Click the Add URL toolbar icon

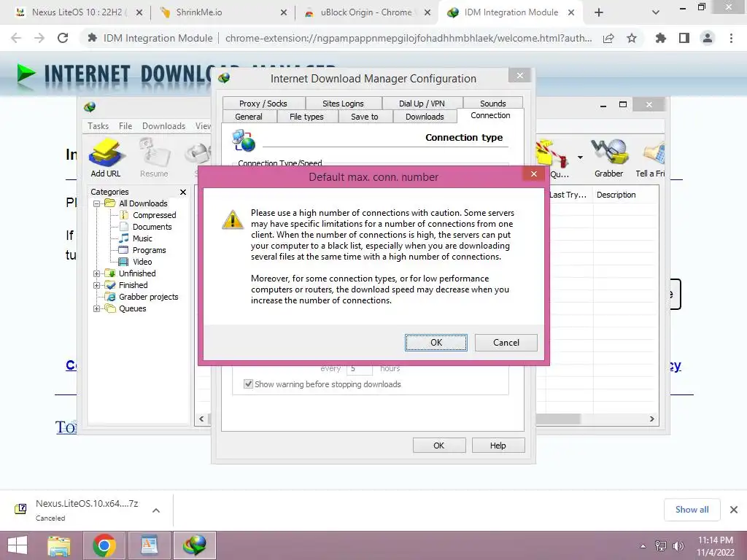(106, 158)
